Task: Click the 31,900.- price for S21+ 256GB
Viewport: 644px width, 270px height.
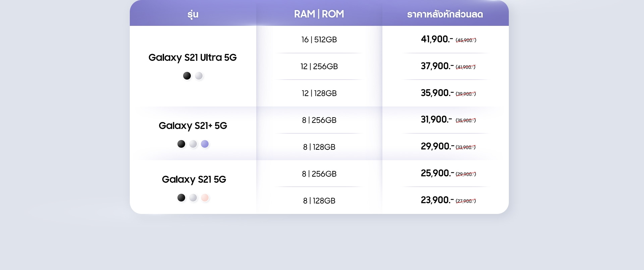Action: tap(436, 120)
